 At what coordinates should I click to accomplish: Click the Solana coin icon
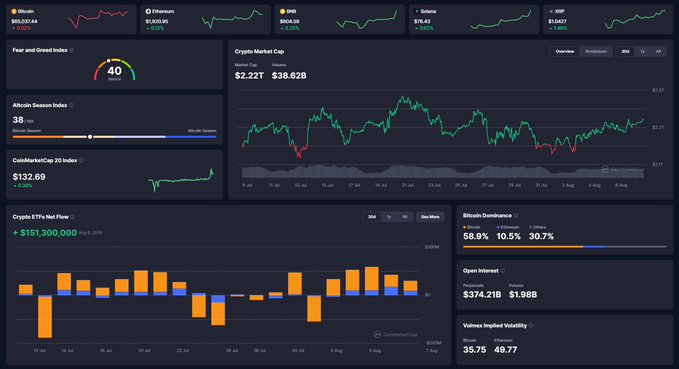click(417, 11)
